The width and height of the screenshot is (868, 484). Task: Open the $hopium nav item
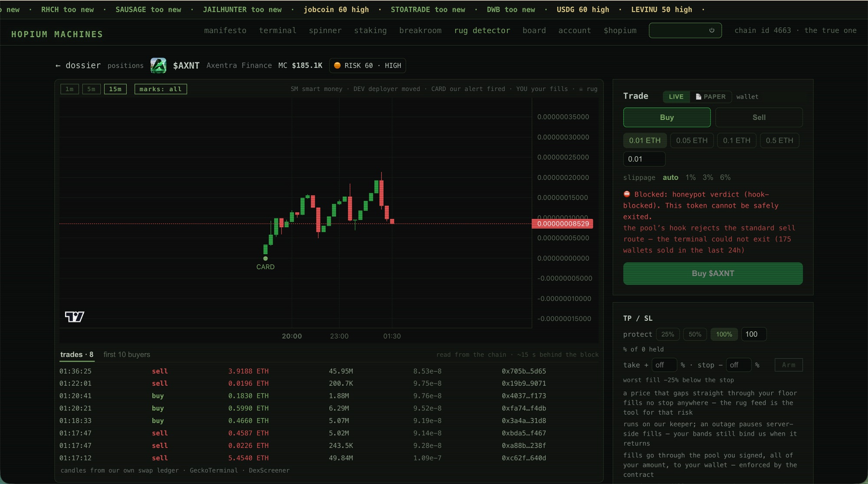(x=620, y=30)
